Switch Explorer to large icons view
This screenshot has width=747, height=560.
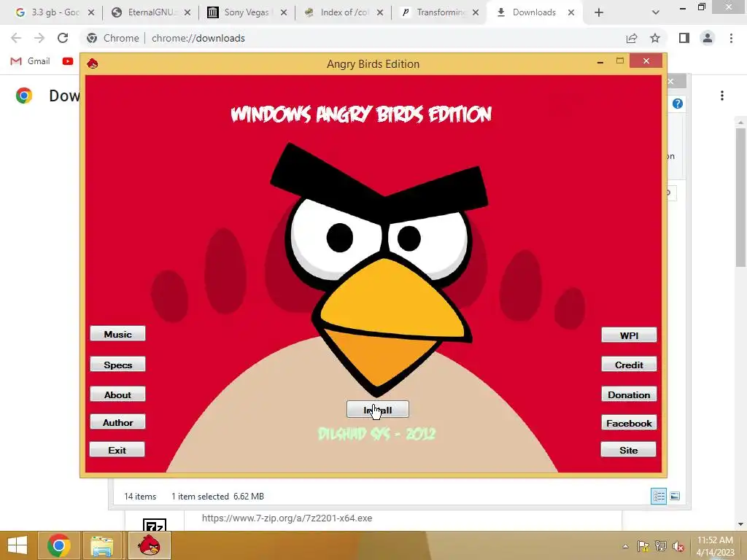point(675,496)
